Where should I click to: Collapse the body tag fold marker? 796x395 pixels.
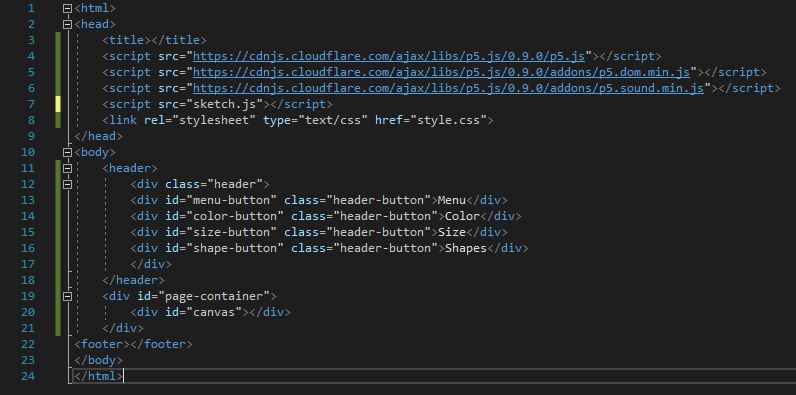68,152
